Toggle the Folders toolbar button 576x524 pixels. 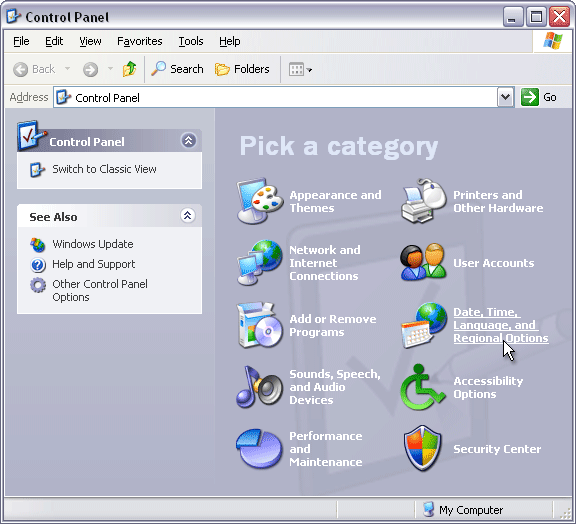coord(242,69)
